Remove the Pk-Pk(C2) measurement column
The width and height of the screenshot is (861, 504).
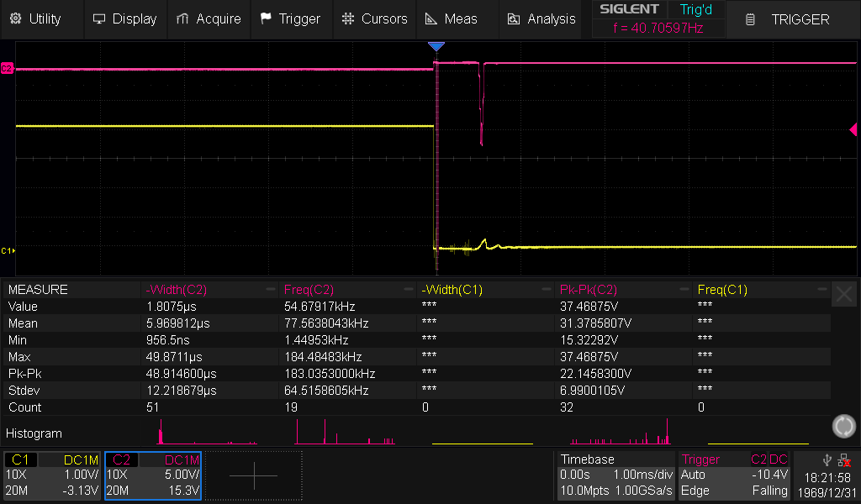(683, 290)
